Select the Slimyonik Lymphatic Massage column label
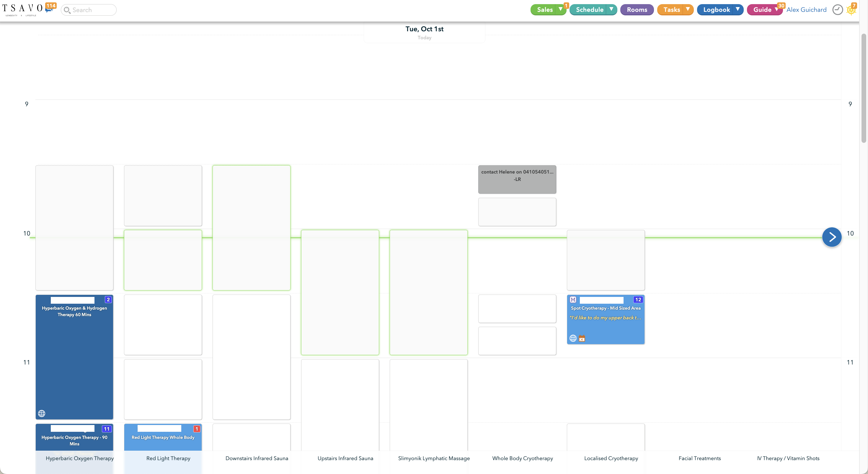This screenshot has width=868, height=474. pos(434,458)
